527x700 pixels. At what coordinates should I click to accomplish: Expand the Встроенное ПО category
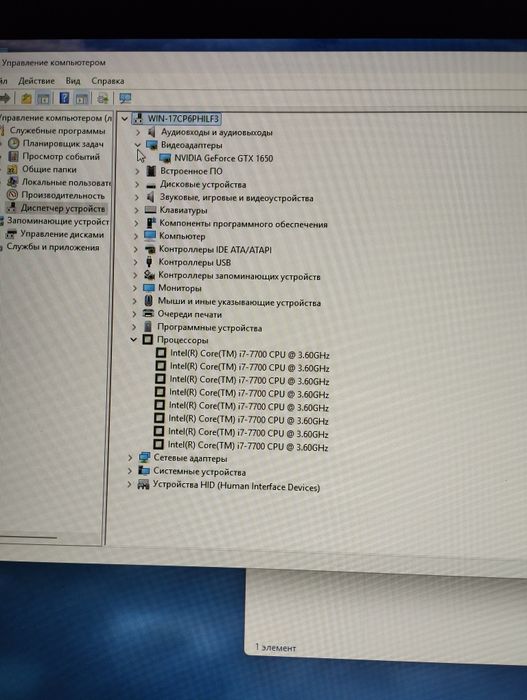pyautogui.click(x=137, y=171)
